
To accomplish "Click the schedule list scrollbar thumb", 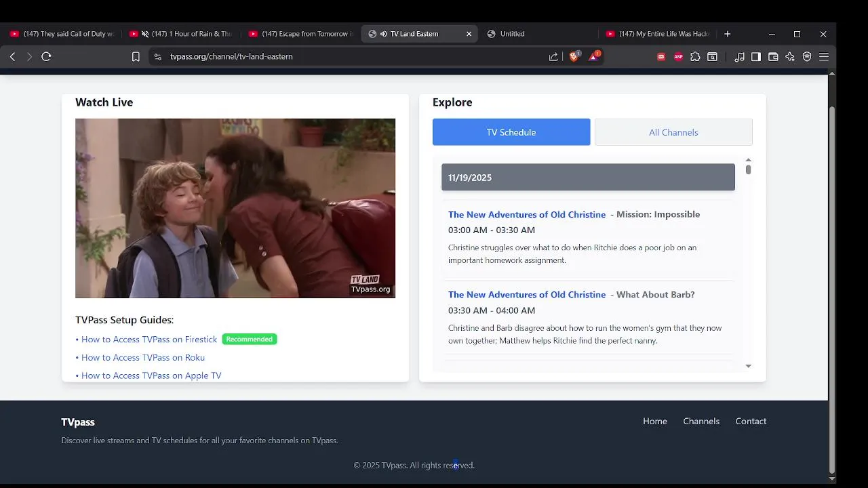I will click(748, 169).
